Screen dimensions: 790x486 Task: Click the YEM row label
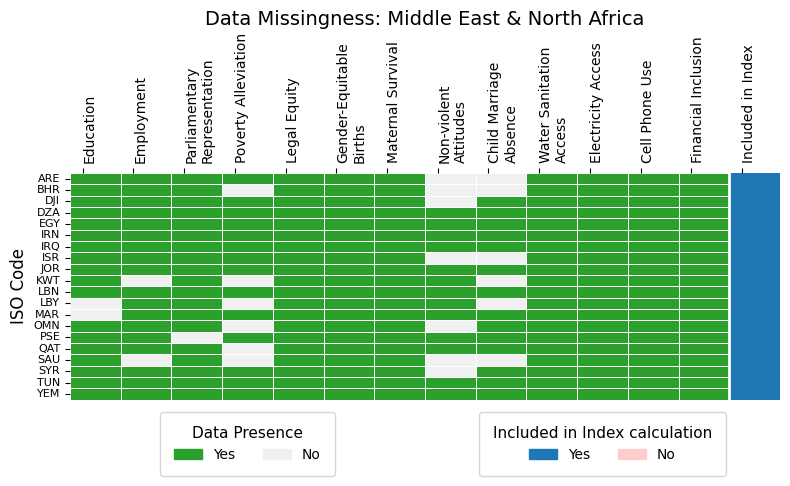tap(48, 394)
